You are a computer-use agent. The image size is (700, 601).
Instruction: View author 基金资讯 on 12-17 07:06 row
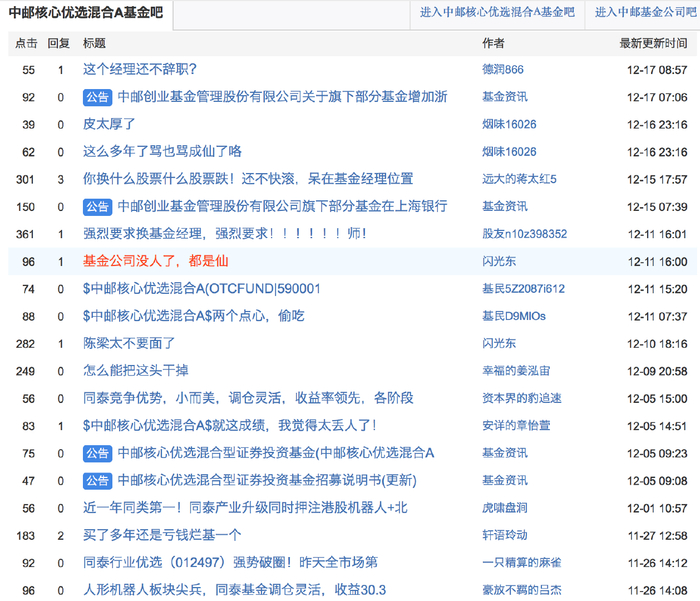click(504, 97)
